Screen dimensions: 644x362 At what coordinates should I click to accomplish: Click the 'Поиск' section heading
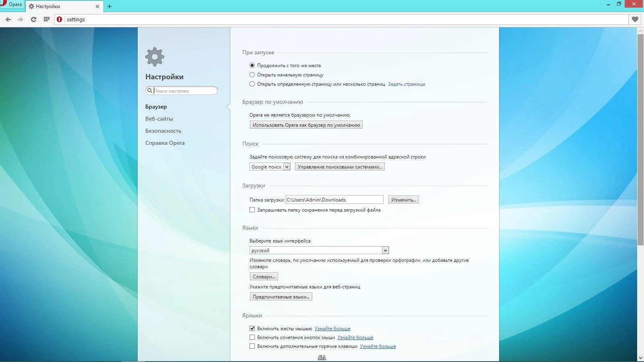click(x=250, y=144)
